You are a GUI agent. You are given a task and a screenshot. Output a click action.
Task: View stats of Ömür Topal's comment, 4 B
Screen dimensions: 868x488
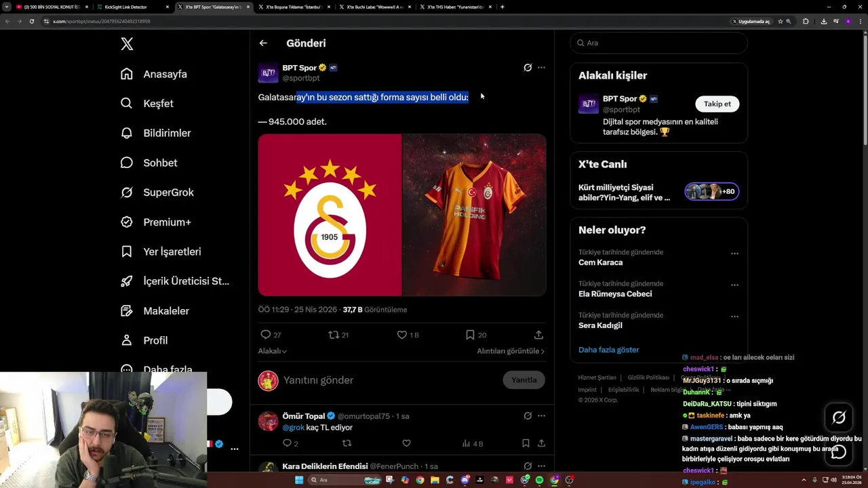[x=472, y=443]
